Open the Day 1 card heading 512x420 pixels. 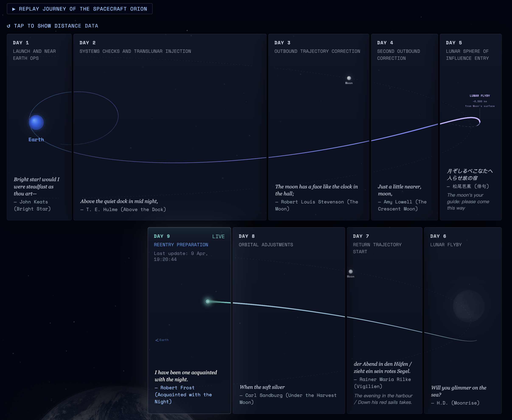[x=21, y=43]
